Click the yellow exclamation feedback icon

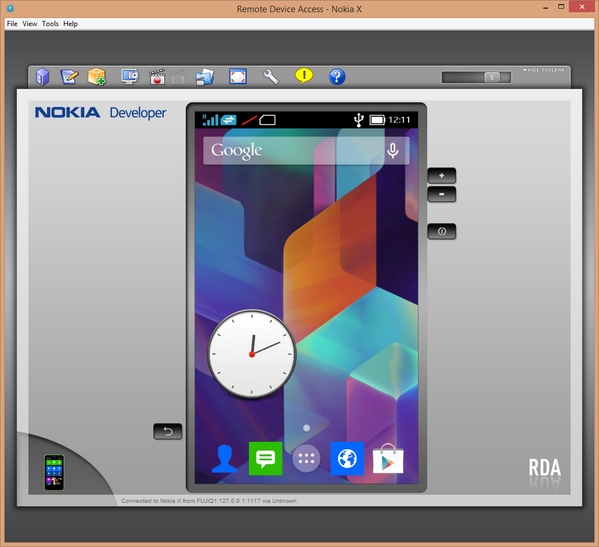(x=304, y=76)
